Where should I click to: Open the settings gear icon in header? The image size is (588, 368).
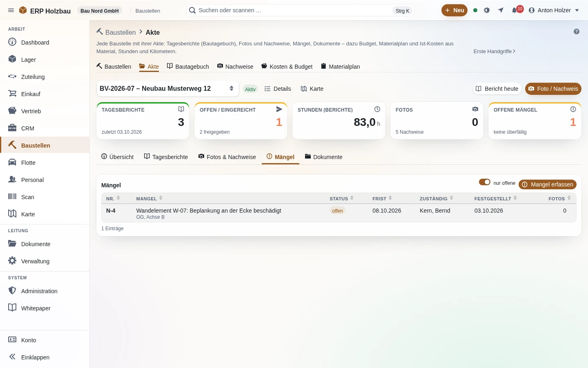point(487,10)
